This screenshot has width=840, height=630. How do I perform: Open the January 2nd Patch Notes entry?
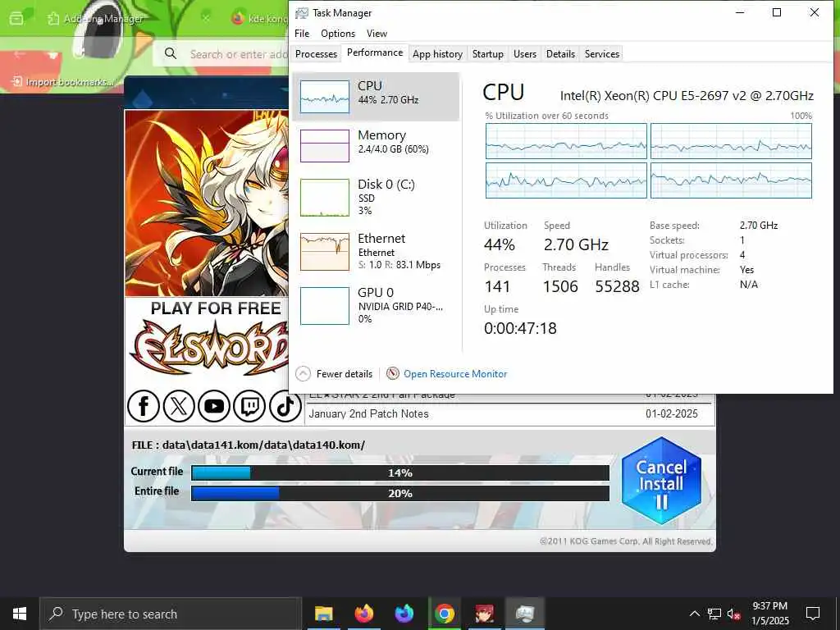click(x=368, y=413)
